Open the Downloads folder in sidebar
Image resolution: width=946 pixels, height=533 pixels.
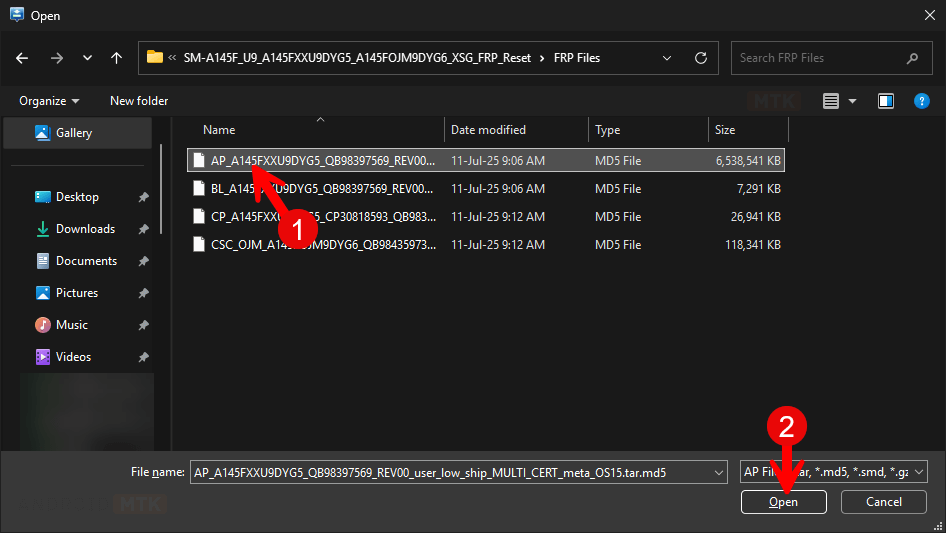click(x=85, y=229)
